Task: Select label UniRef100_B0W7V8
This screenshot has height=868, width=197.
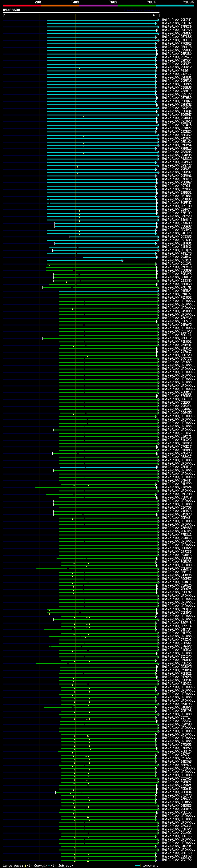Action: click(x=177, y=355)
